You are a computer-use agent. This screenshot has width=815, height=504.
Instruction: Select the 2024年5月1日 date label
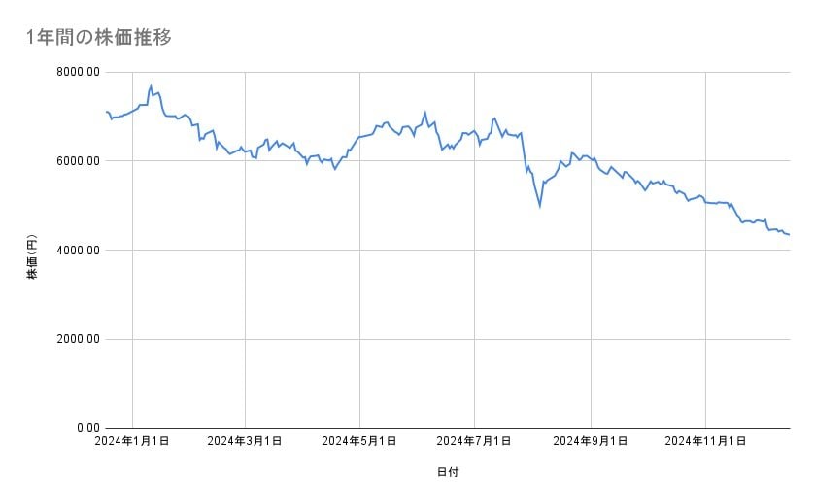pos(359,441)
